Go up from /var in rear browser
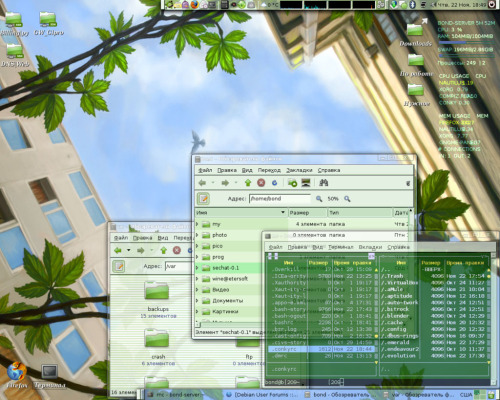This screenshot has height=400, width=500. 163,250
